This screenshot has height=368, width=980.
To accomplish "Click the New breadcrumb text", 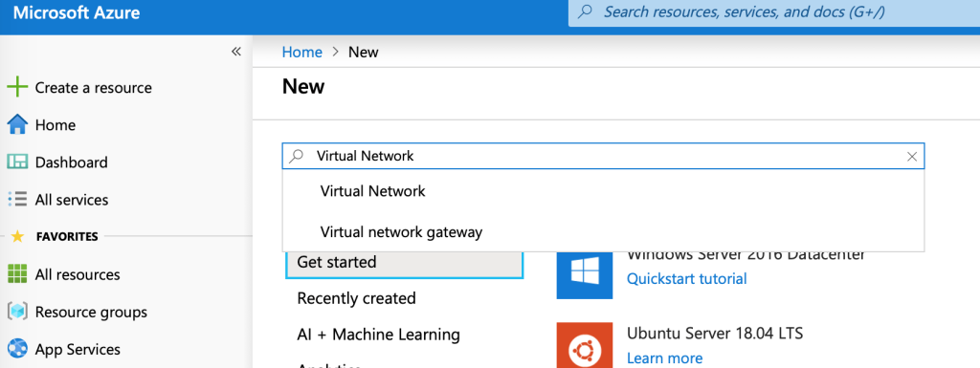I will (x=363, y=52).
